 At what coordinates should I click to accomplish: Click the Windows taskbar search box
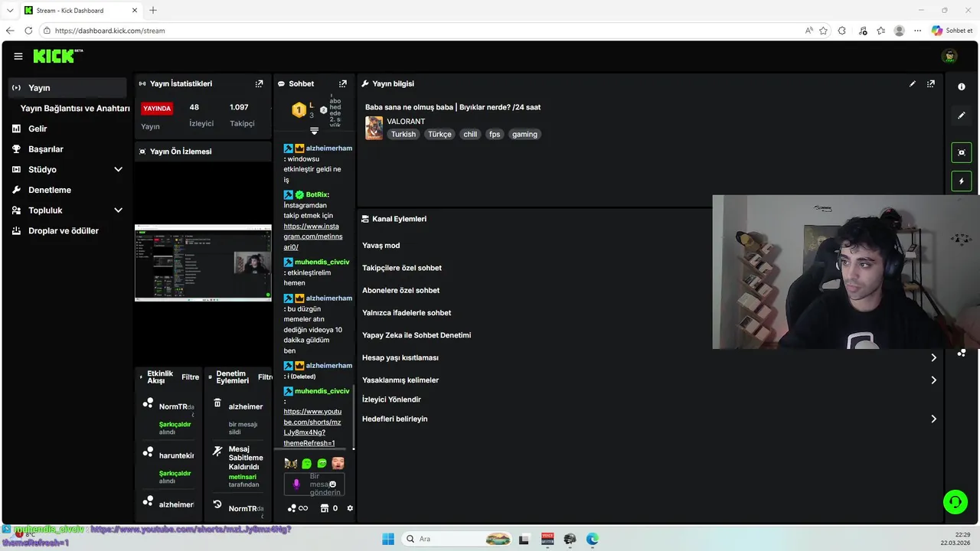pyautogui.click(x=458, y=539)
